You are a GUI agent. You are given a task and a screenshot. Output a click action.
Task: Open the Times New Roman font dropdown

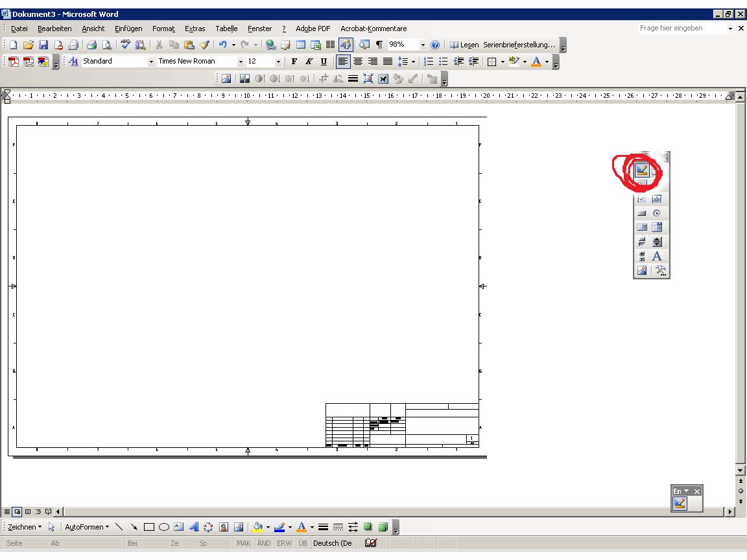point(240,62)
